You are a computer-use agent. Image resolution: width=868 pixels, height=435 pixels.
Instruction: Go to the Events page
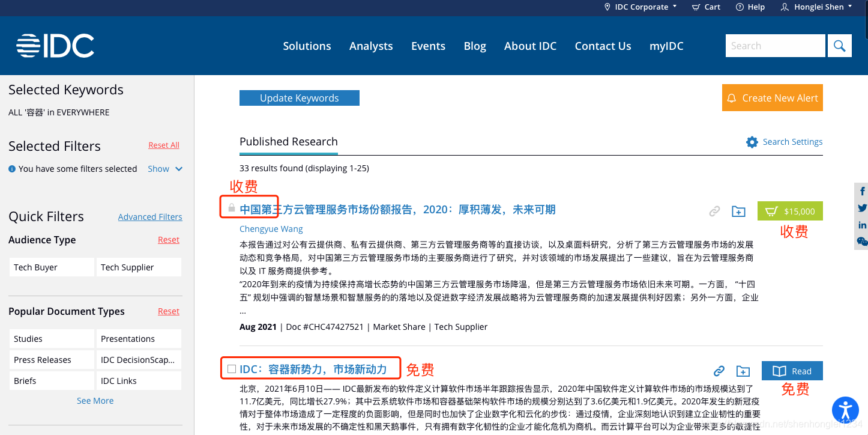coord(428,46)
